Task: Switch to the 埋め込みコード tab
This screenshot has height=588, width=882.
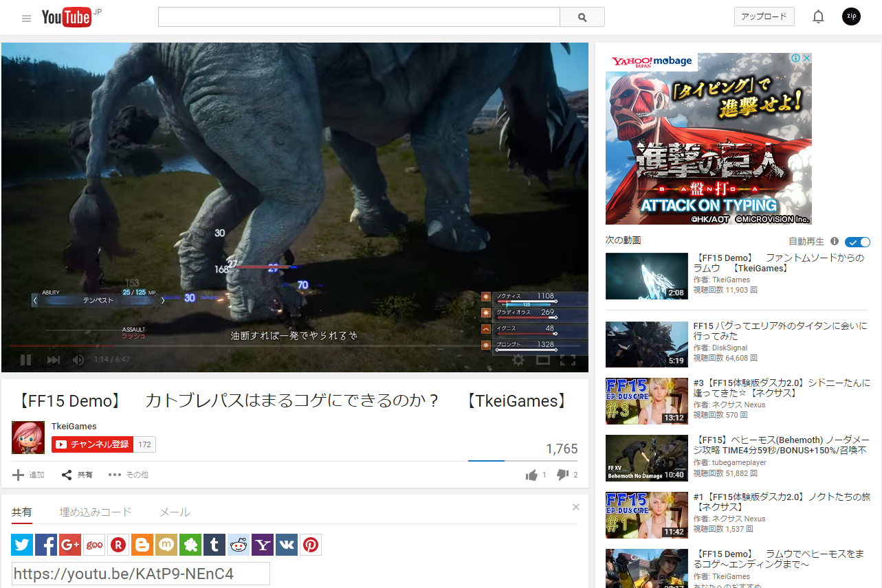Action: (96, 512)
